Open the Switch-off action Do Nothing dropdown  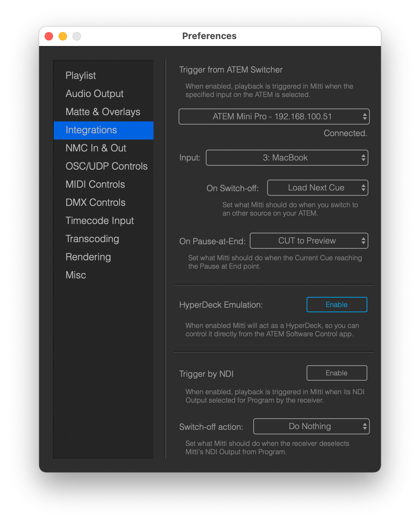tap(311, 426)
